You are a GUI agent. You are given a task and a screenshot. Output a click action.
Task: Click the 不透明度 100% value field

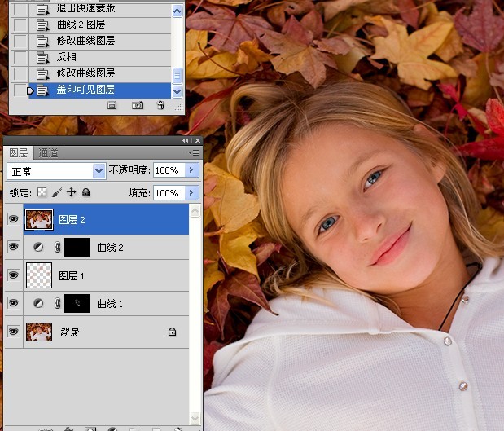click(x=169, y=169)
